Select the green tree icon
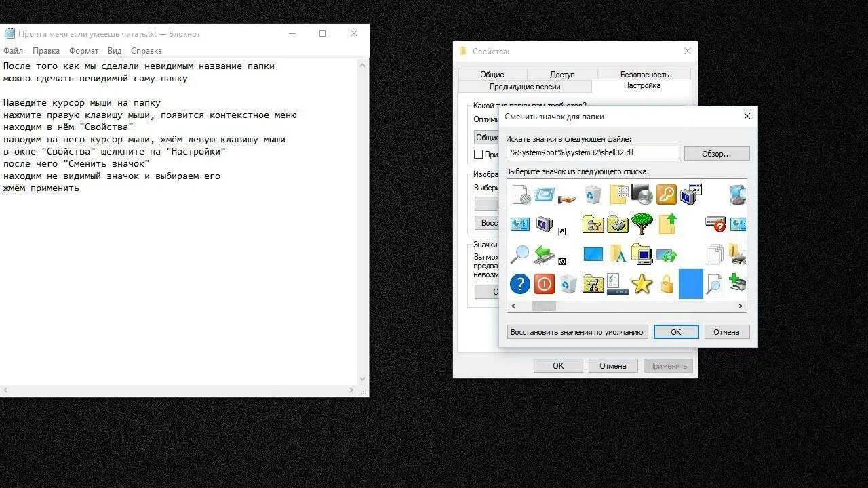Image resolution: width=868 pixels, height=488 pixels. pyautogui.click(x=642, y=223)
